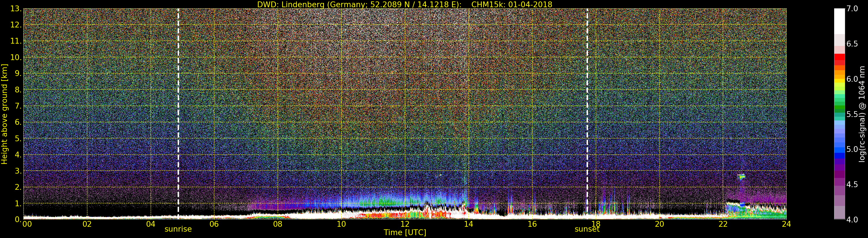This screenshot has width=868, height=238.
Task: Click the "Time [UTC]" axis label
Action: point(405,232)
